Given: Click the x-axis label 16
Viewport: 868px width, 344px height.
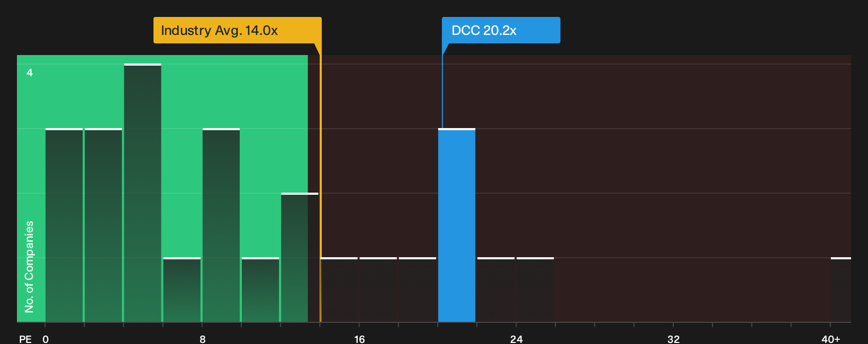Looking at the screenshot, I should click(359, 339).
